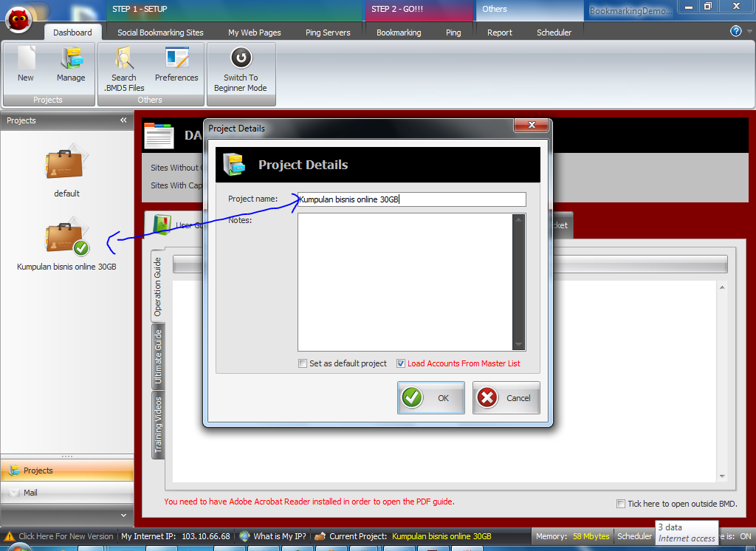Cancel the Project Details dialog
The image size is (756, 551).
tap(506, 397)
